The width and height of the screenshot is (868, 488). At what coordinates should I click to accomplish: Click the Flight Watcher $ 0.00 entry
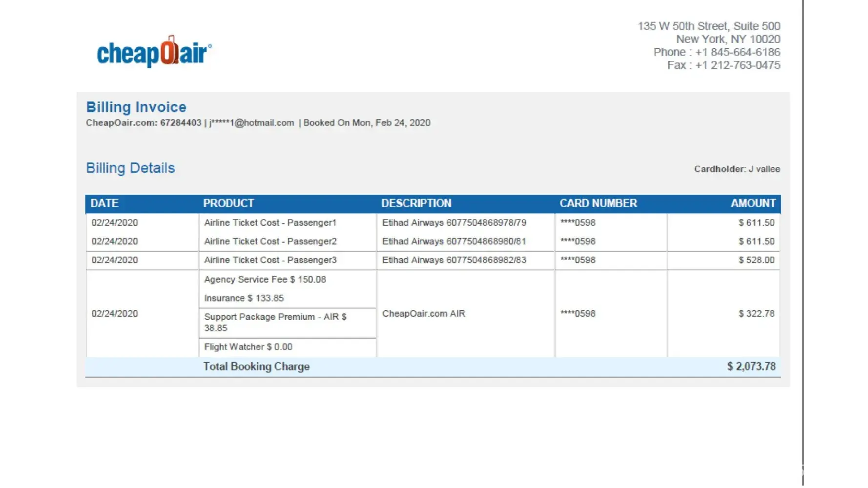pyautogui.click(x=248, y=347)
